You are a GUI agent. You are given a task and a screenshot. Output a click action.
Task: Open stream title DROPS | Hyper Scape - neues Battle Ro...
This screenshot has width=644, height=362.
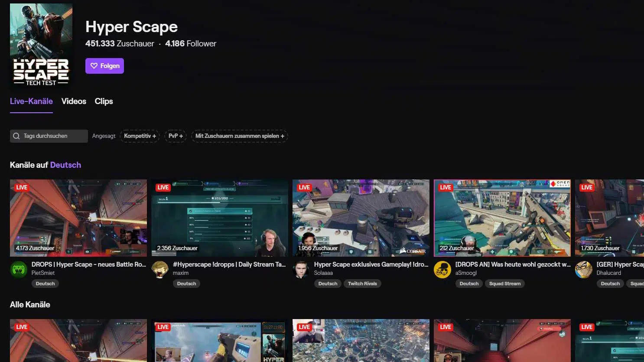[x=89, y=264]
